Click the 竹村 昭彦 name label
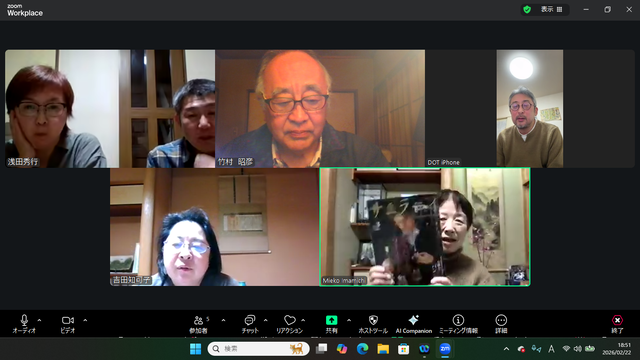The image size is (640, 360). pos(235,162)
